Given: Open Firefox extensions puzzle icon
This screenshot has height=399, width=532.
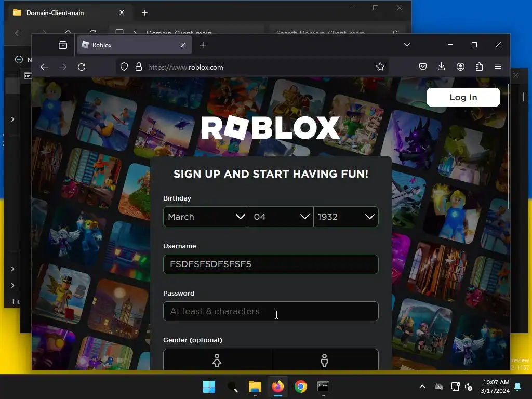Looking at the screenshot, I should [x=479, y=67].
